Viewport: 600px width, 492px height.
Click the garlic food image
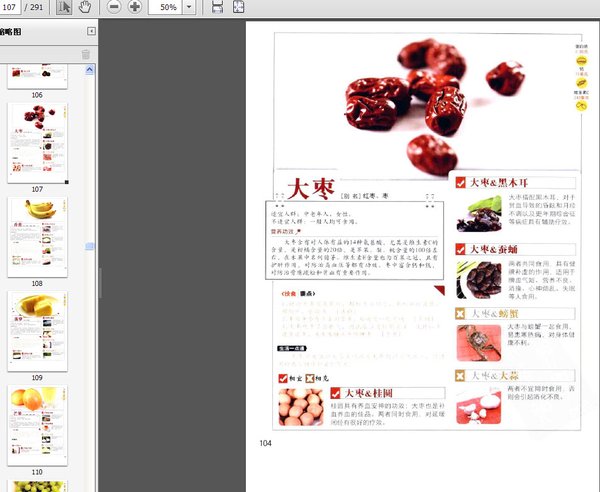479,406
